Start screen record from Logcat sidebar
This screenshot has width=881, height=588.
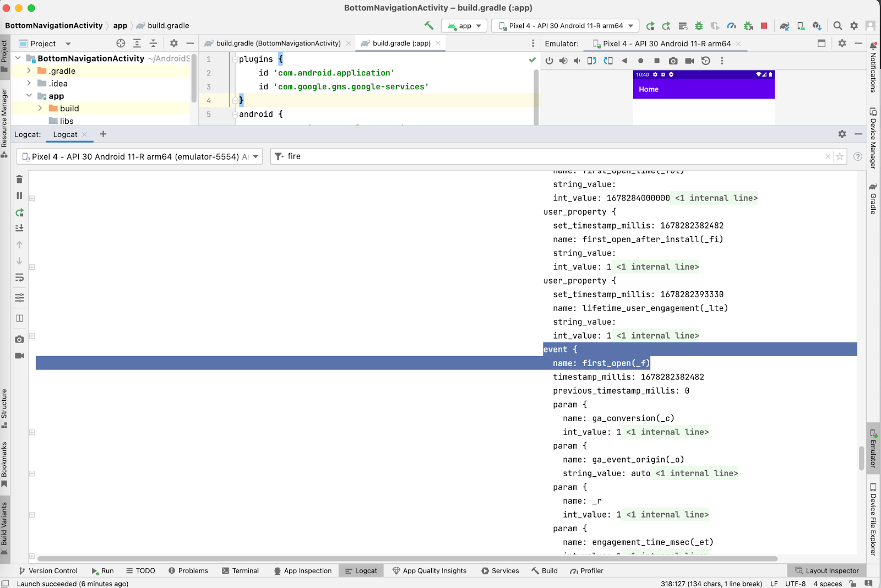(x=19, y=356)
